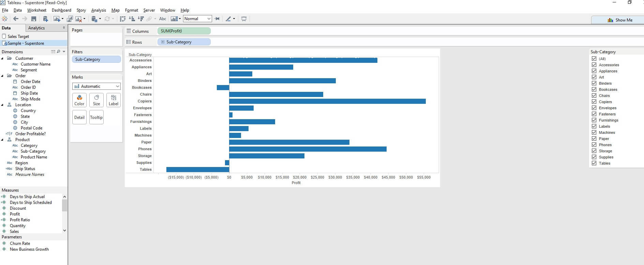Select the Profit Ratio measure
Image resolution: width=644 pixels, height=265 pixels.
[20, 220]
